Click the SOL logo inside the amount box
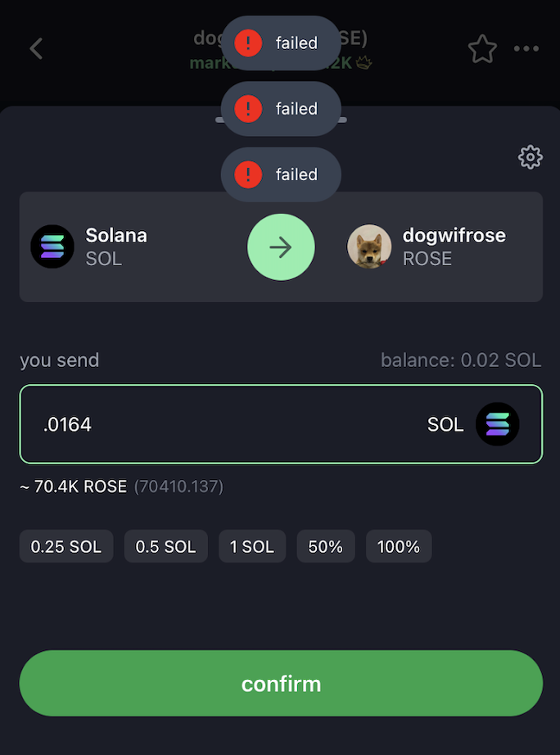The image size is (560, 755). coord(497,424)
